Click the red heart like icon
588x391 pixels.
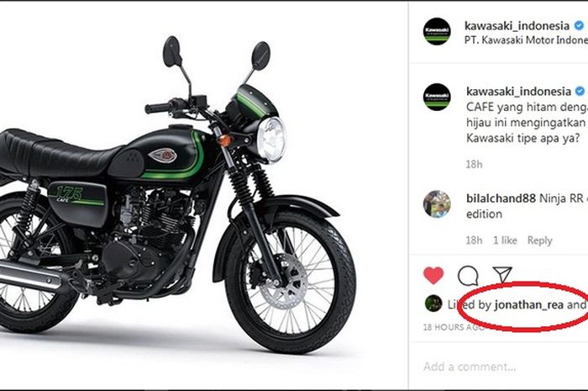click(433, 276)
